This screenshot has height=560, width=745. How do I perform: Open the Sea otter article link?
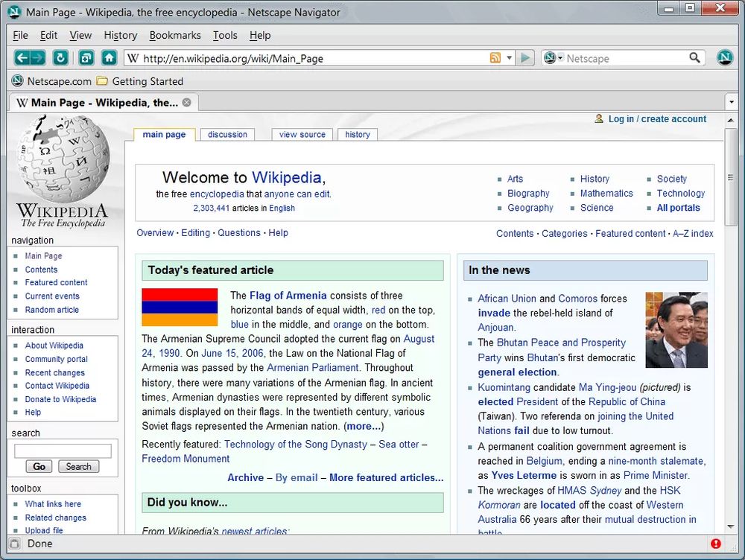pyautogui.click(x=399, y=444)
